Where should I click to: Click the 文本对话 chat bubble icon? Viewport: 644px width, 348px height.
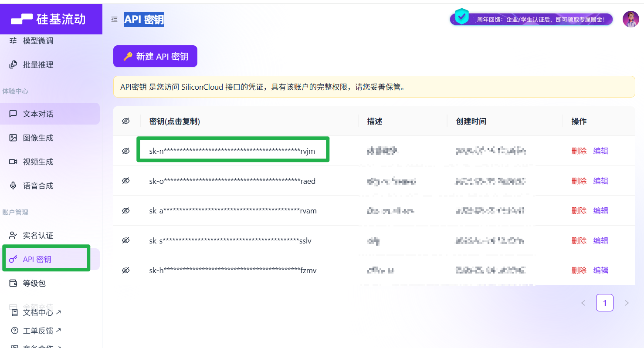[14, 114]
